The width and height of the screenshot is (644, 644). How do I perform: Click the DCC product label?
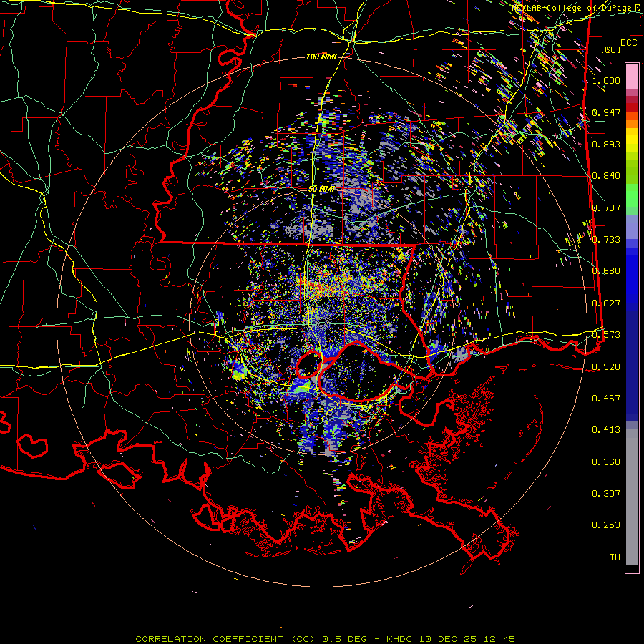(x=629, y=43)
